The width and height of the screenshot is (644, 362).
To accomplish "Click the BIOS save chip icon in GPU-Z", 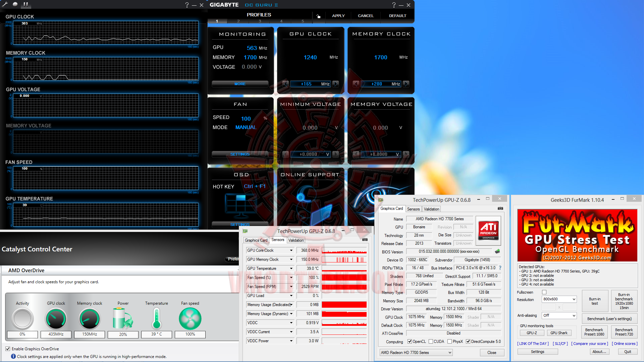I will [x=497, y=251].
